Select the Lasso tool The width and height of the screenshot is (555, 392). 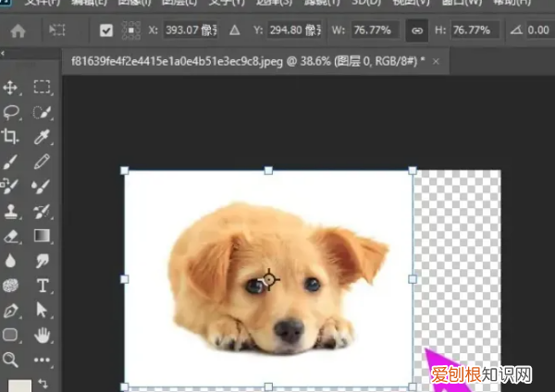click(11, 113)
